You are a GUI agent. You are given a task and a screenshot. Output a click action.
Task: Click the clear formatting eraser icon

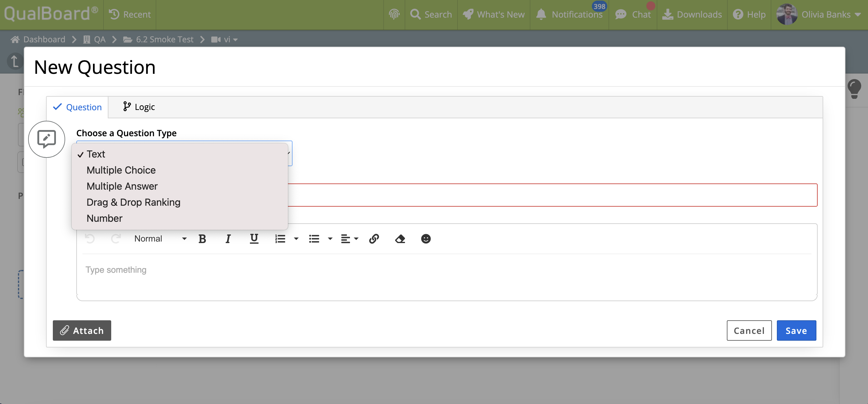pos(400,239)
